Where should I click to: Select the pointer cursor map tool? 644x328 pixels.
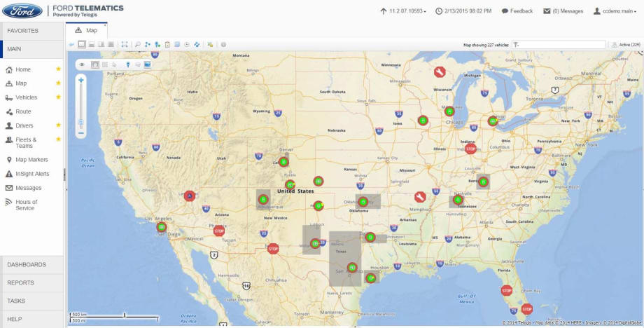click(114, 64)
